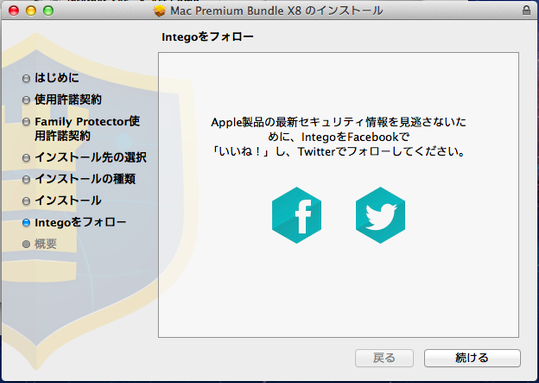Click the lock icon in title bar

pyautogui.click(x=526, y=10)
